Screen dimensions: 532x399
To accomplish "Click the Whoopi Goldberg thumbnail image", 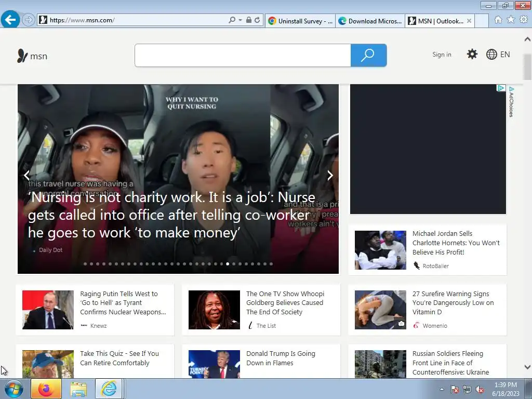I will pos(214,310).
